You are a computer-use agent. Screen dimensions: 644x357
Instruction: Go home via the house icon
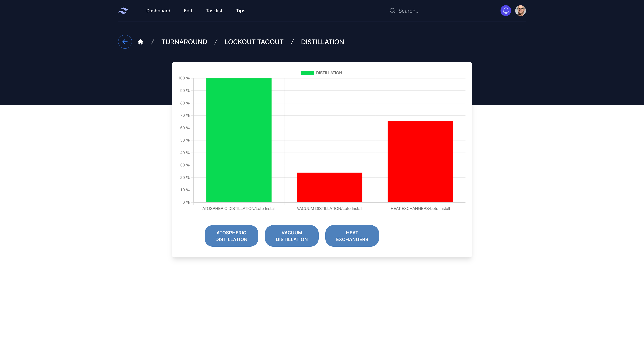(x=141, y=42)
